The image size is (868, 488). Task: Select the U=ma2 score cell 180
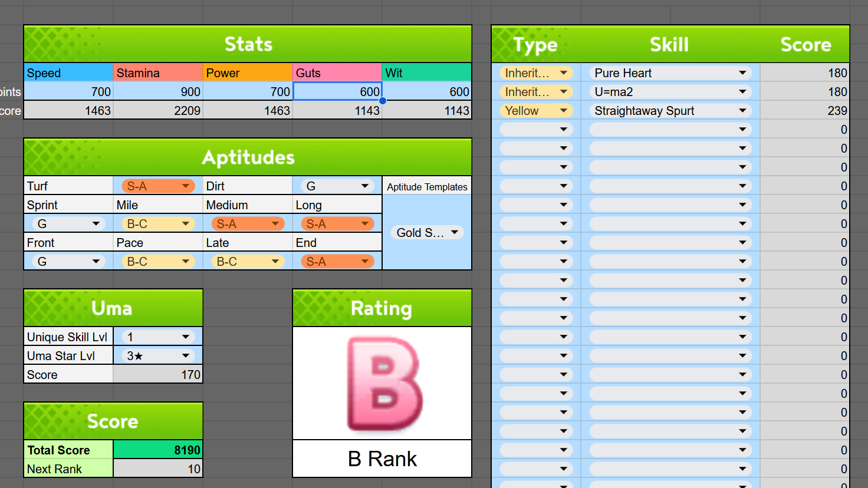click(x=804, y=91)
